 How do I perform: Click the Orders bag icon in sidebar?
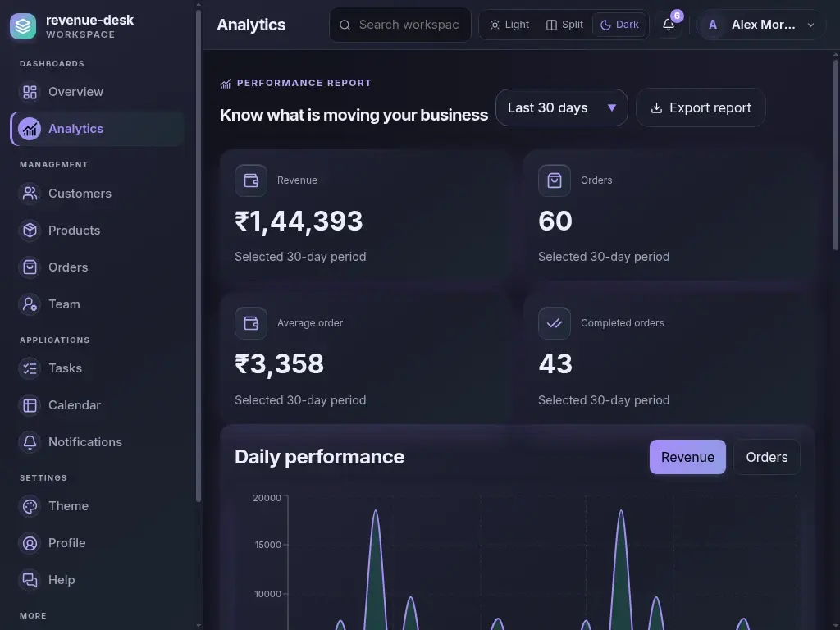[30, 267]
